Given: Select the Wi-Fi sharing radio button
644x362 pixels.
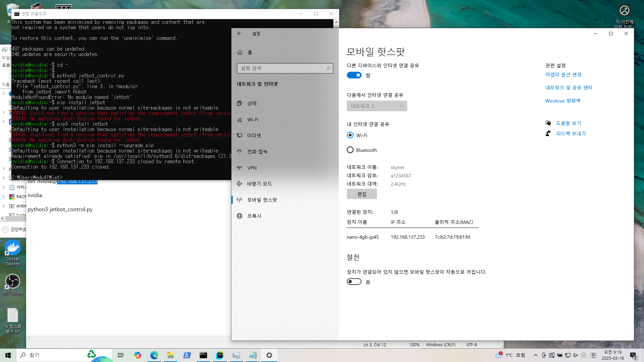Looking at the screenshot, I should pyautogui.click(x=350, y=135).
